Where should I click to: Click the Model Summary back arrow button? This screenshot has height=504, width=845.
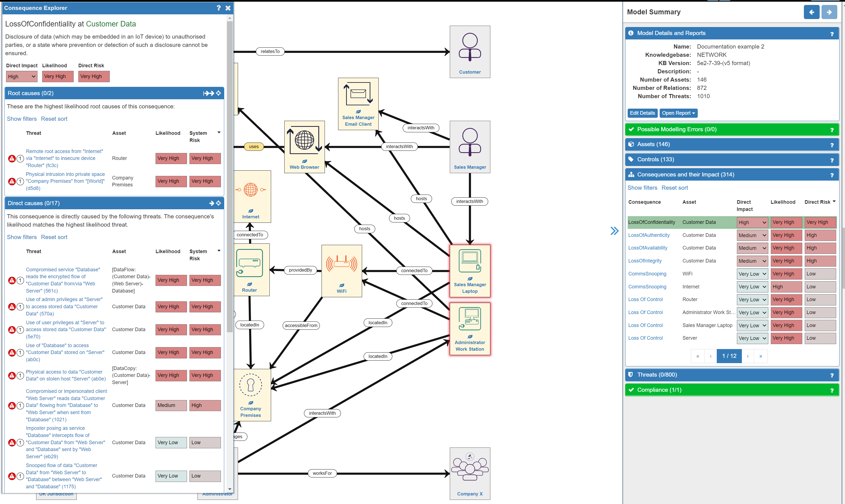click(811, 12)
